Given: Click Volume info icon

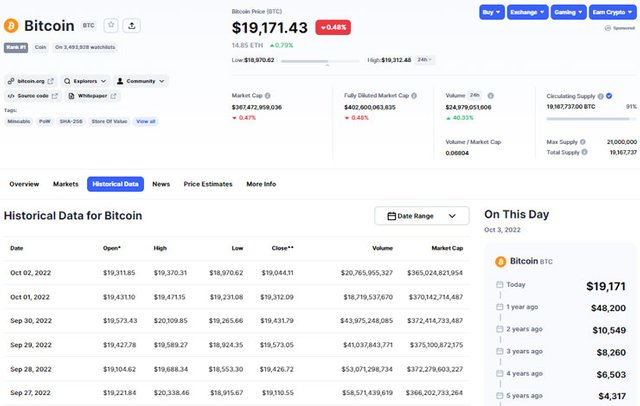Looking at the screenshot, I should 491,95.
